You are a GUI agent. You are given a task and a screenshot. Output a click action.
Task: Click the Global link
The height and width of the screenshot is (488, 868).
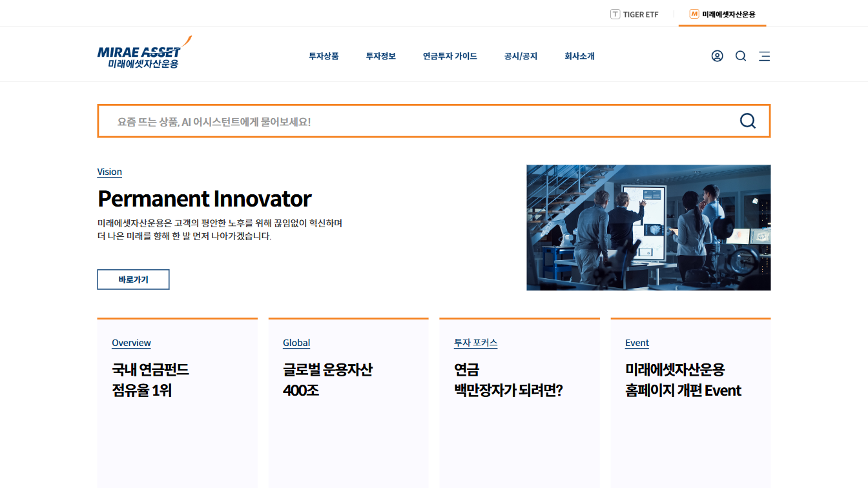[x=296, y=343]
